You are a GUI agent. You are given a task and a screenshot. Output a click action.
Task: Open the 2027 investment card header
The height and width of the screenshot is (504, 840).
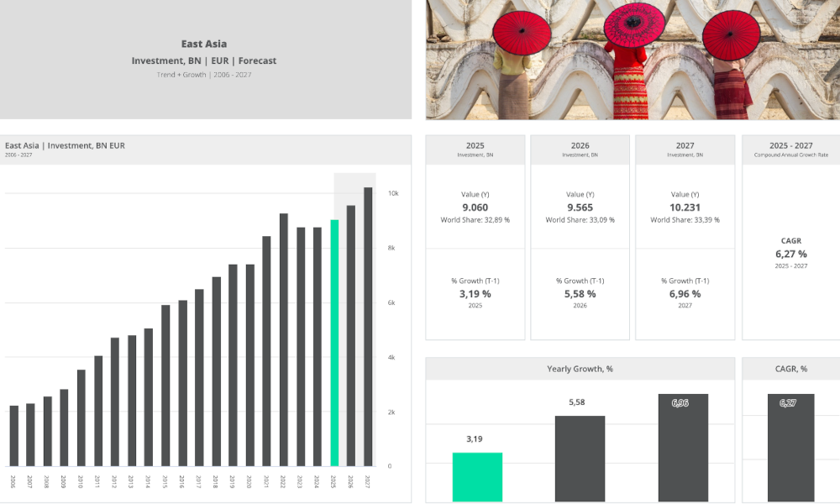point(685,150)
